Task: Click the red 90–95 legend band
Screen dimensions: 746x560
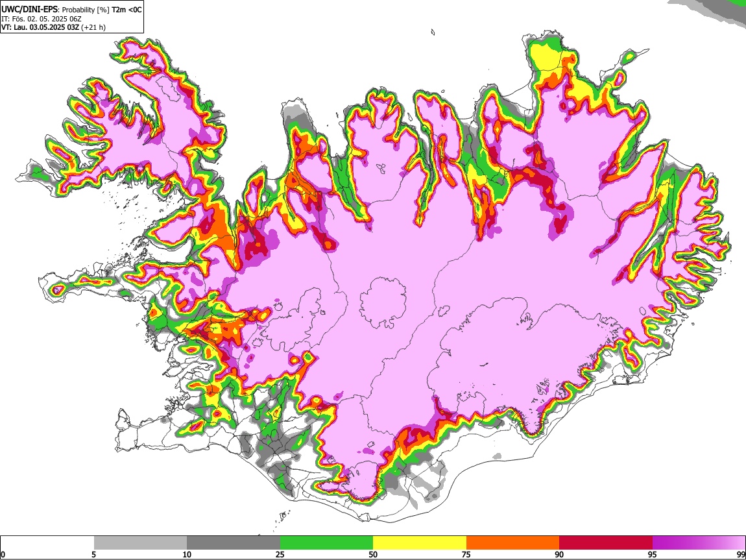Action: (606, 543)
